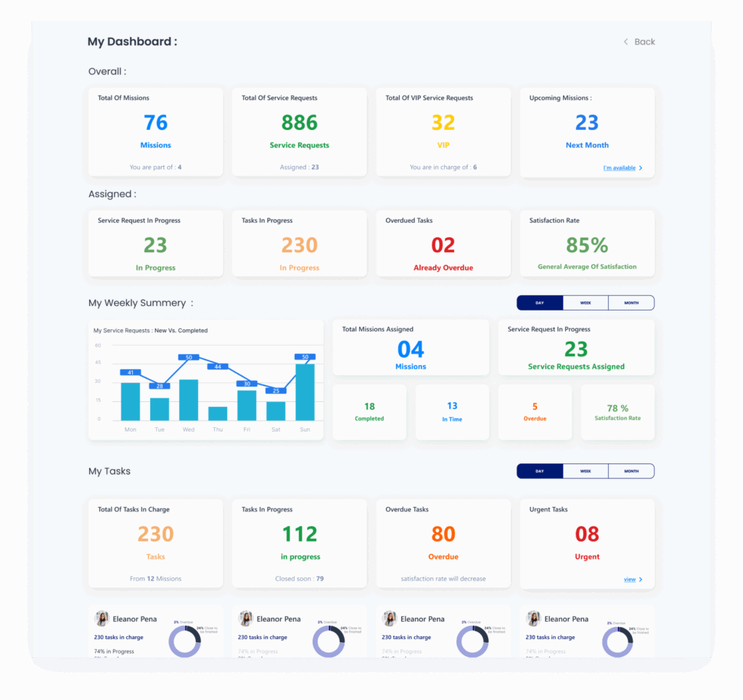The width and height of the screenshot is (743, 700).
Task: Select WEEK tab in My Tasks section
Action: 586,472
